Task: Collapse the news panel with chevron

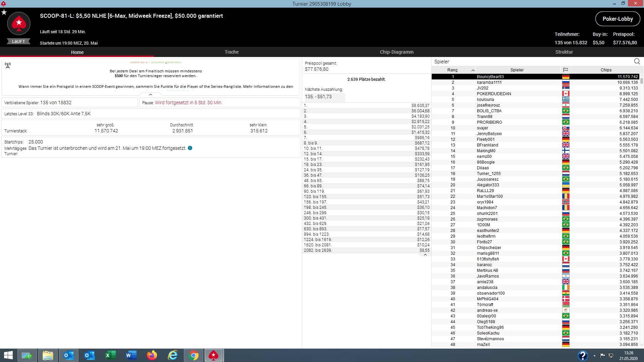Action: tap(151, 95)
